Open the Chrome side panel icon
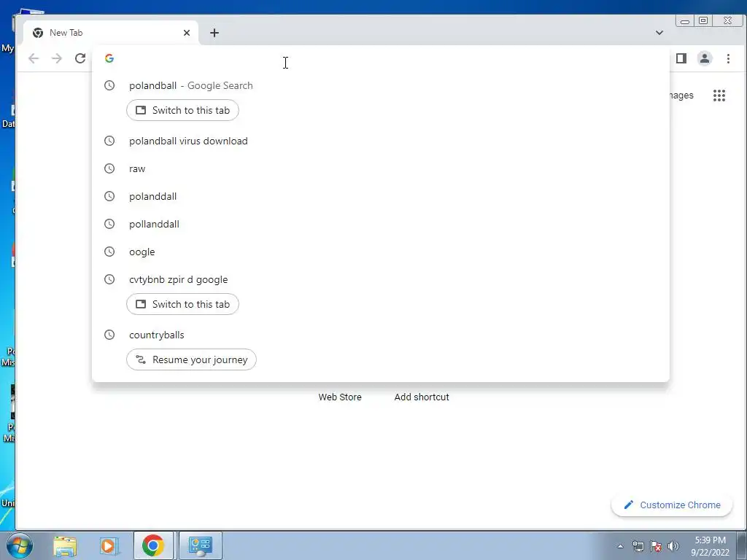 681,58
